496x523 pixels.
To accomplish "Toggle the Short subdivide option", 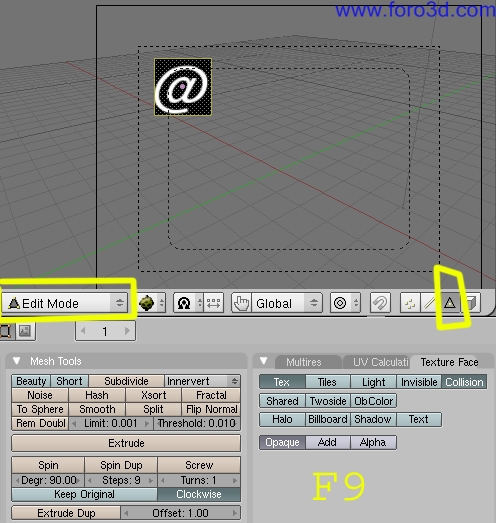I will (69, 381).
